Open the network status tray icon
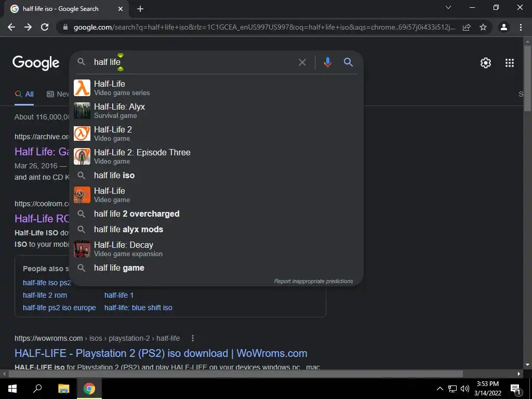 pyautogui.click(x=453, y=389)
